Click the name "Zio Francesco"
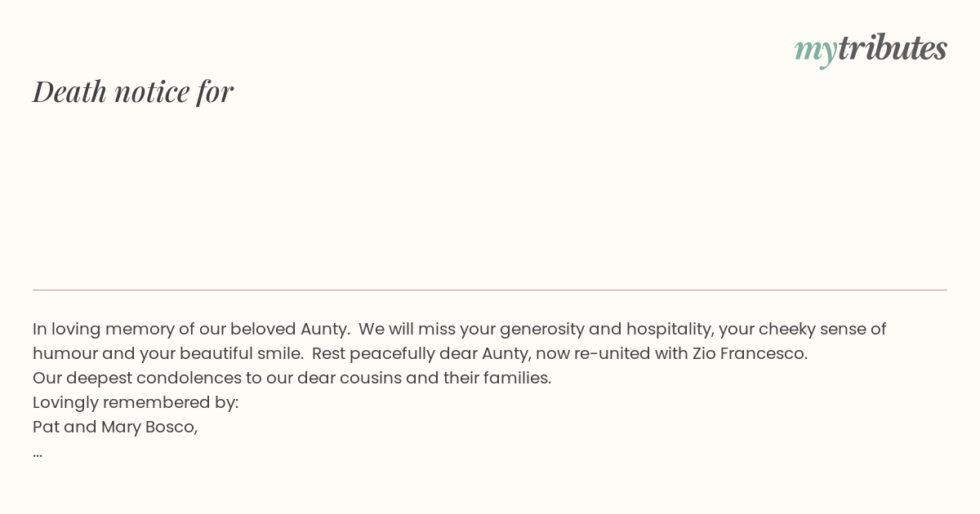980x514 pixels. click(750, 353)
